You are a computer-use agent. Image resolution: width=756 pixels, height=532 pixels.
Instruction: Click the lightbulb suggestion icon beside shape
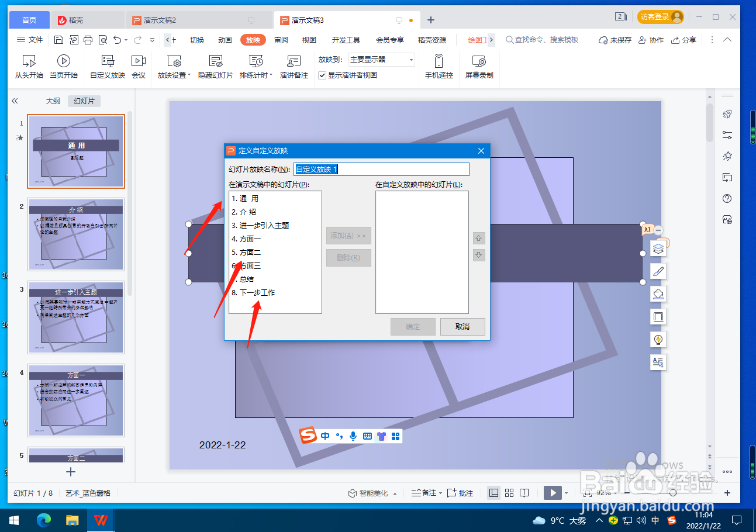[658, 340]
